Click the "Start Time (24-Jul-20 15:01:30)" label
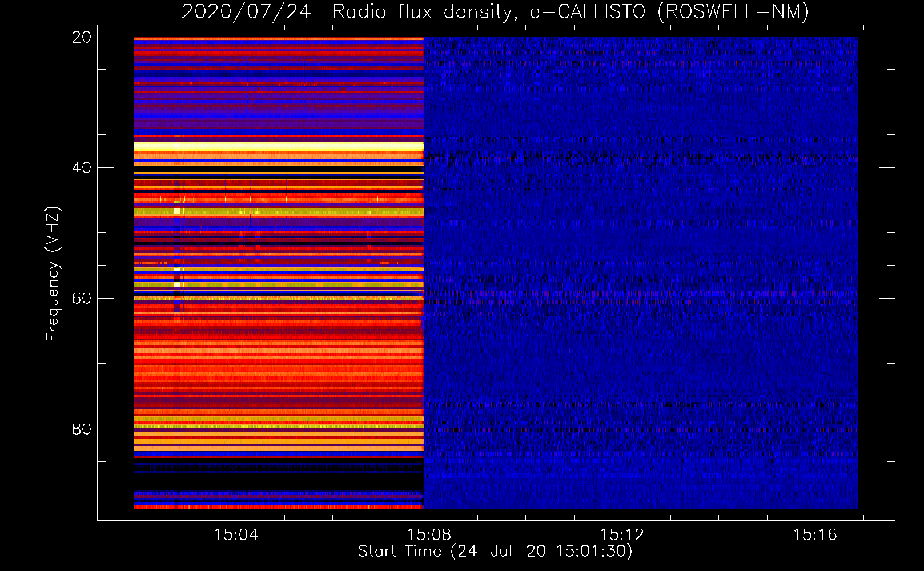The height and width of the screenshot is (571, 924). (495, 552)
